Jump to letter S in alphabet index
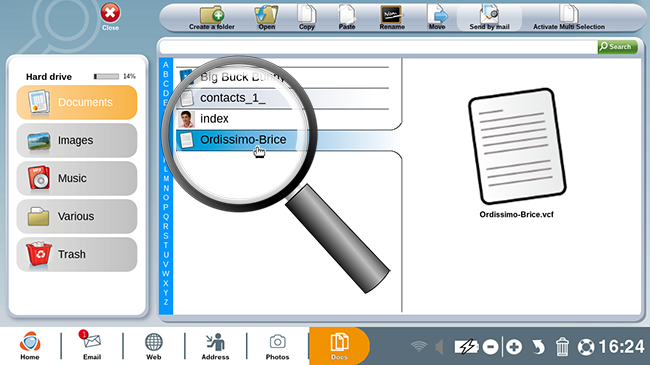650x365 pixels. pos(166,236)
